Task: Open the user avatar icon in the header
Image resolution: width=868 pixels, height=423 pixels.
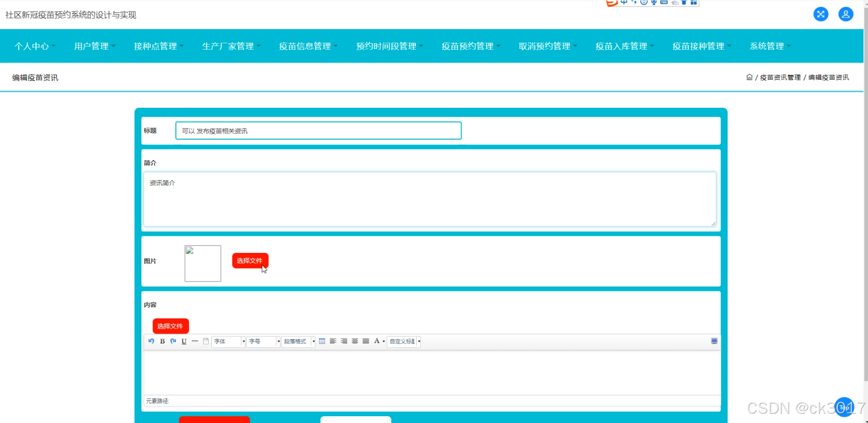Action: point(845,14)
